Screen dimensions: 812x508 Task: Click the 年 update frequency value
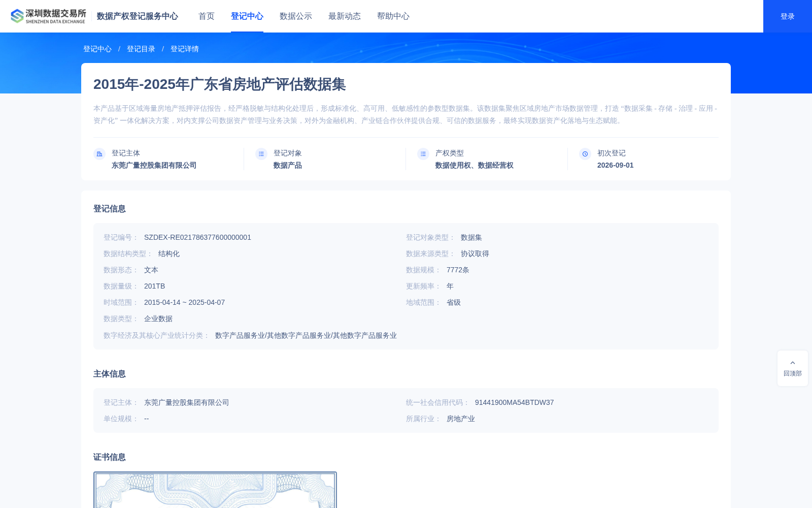450,286
